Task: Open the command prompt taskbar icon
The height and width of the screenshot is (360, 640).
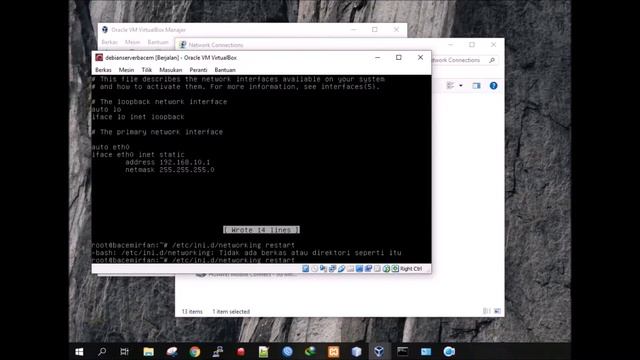Action: coord(402,351)
